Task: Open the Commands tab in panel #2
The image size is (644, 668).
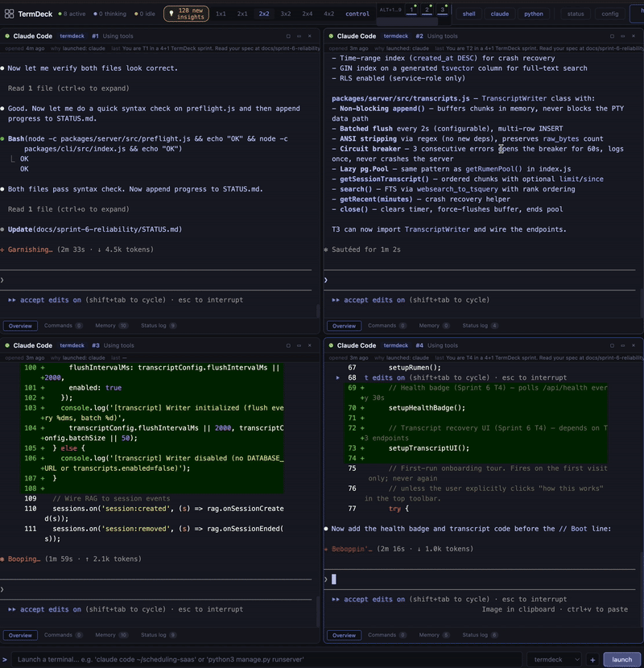Action: pos(386,325)
